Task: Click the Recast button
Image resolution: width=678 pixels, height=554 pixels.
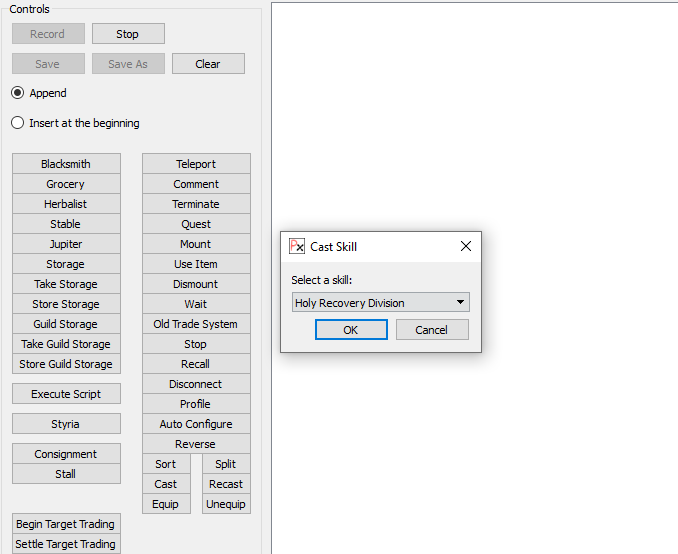Action: 226,484
